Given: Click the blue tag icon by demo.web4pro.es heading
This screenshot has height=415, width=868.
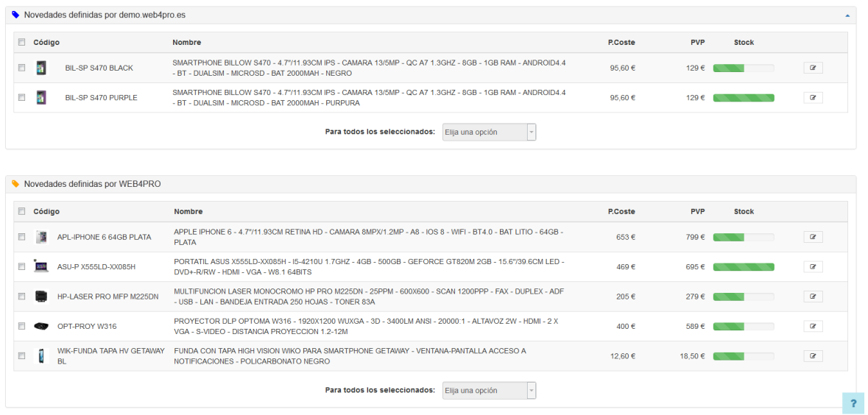Looking at the screenshot, I should click(15, 15).
